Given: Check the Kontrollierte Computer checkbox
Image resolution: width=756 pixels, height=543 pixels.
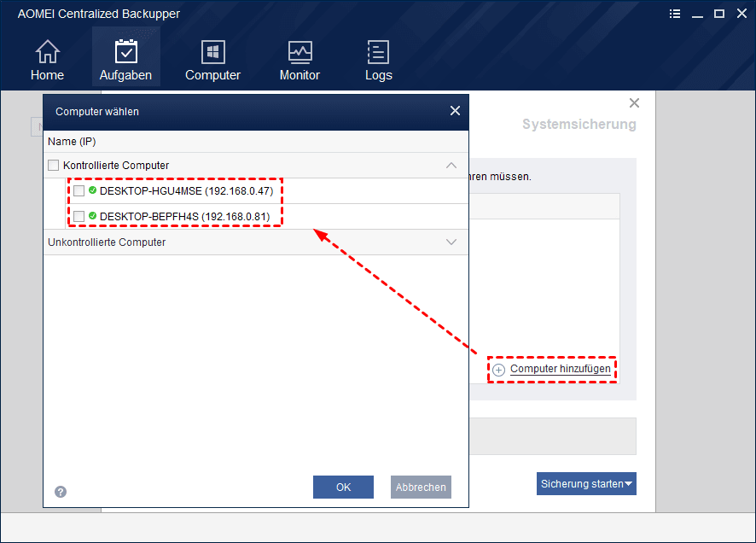Looking at the screenshot, I should 54,166.
